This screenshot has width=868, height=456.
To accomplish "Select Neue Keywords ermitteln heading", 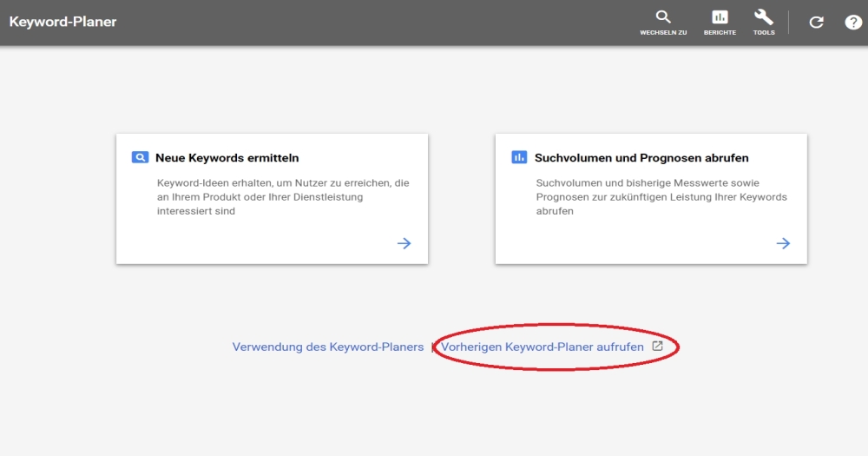I will click(x=227, y=158).
